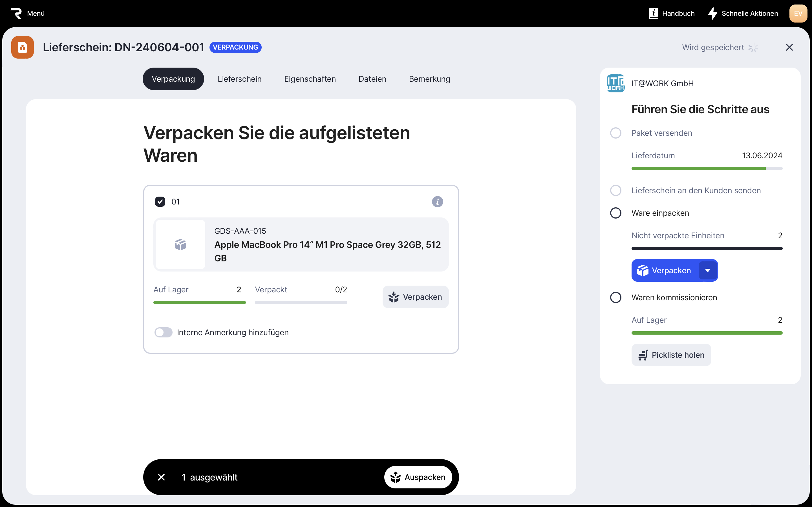812x507 pixels.
Task: Mark Waren kommissionieren step circle
Action: pyautogui.click(x=615, y=297)
